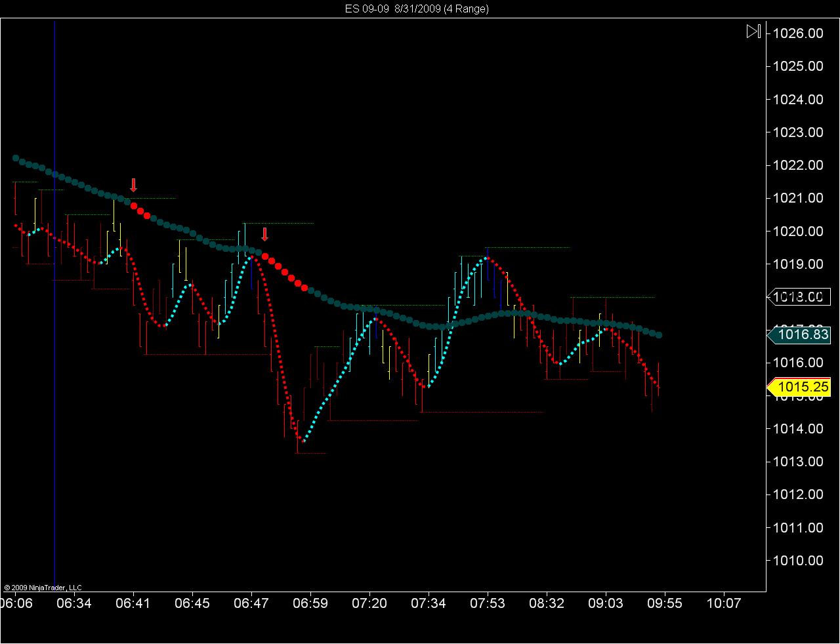This screenshot has height=644, width=840.
Task: Click the 1025.00 price axis label
Action: pyautogui.click(x=798, y=66)
